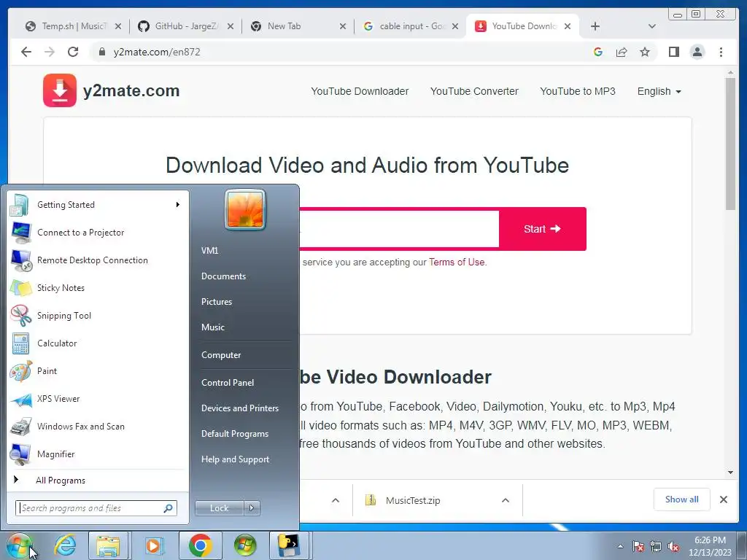Open Music from Start menu
This screenshot has width=747, height=560.
pyautogui.click(x=212, y=327)
